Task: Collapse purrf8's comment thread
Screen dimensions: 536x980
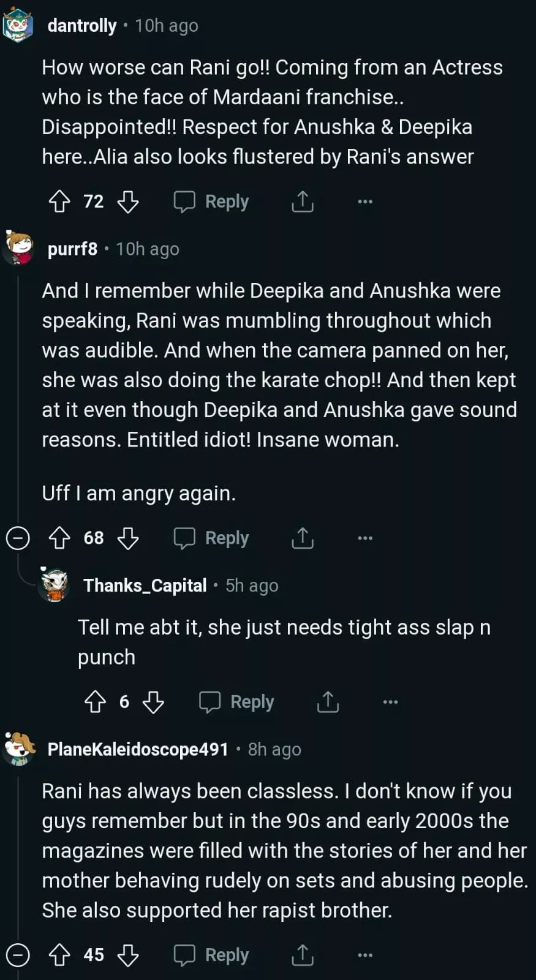Action: (18, 538)
